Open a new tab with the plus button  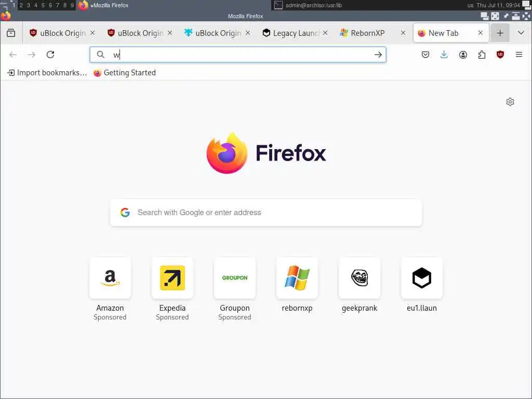coord(500,33)
